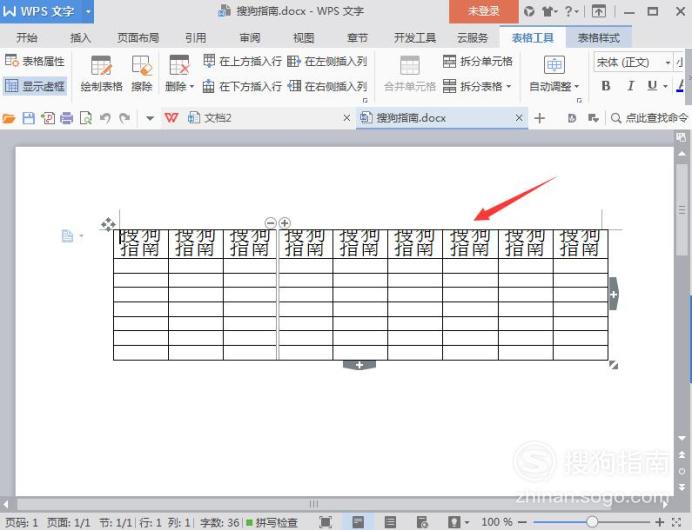Viewport: 692px width, 530px height.
Task: Click the Save icon in quick toolbar
Action: pyautogui.click(x=29, y=118)
